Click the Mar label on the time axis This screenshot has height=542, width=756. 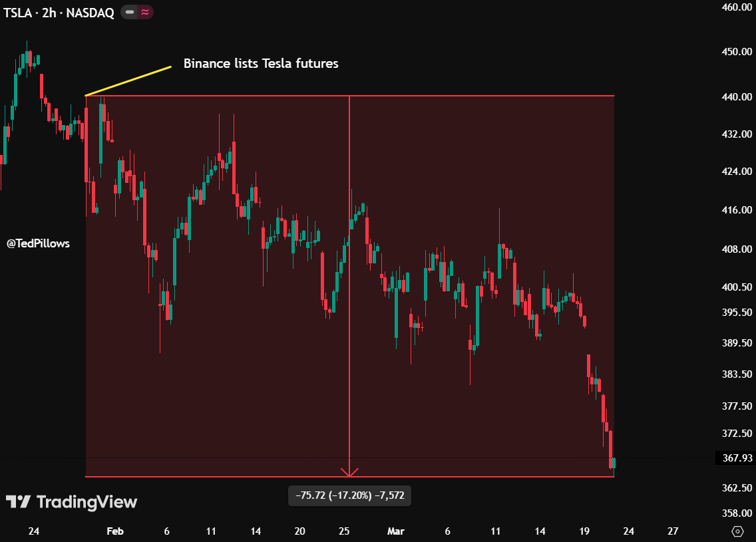[396, 531]
